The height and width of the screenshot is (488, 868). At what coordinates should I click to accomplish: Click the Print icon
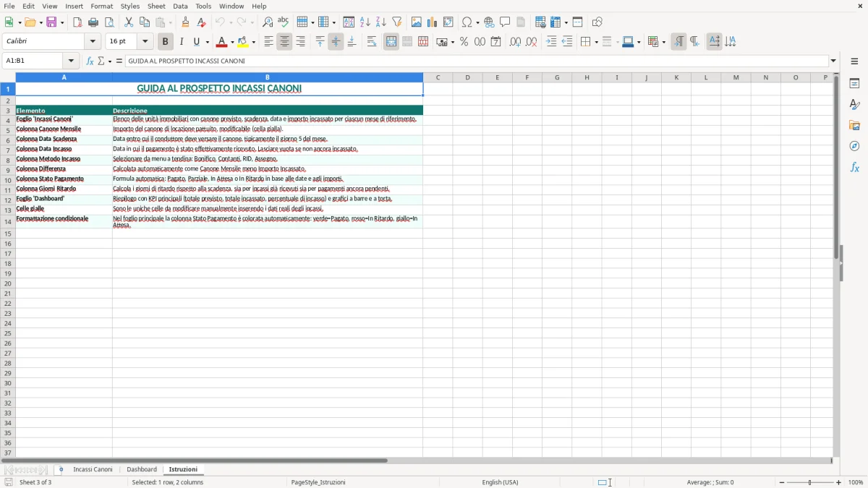pyautogui.click(x=93, y=22)
